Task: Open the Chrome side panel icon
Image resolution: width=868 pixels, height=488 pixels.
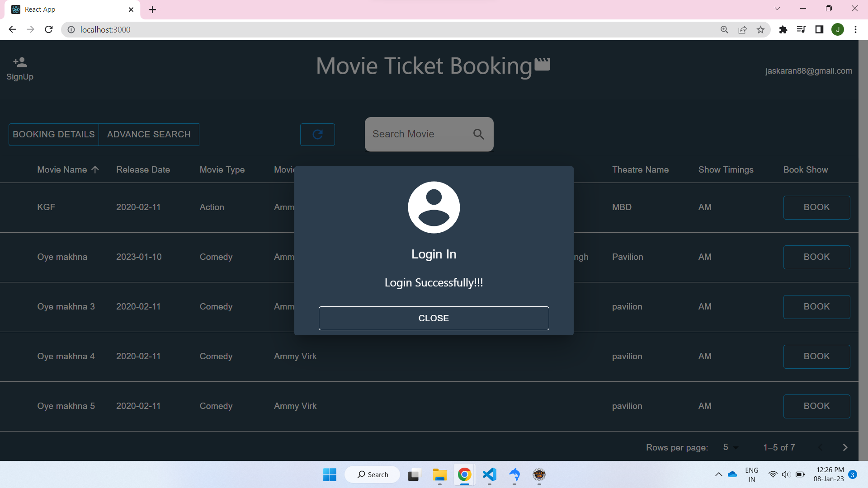Action: 820,29
